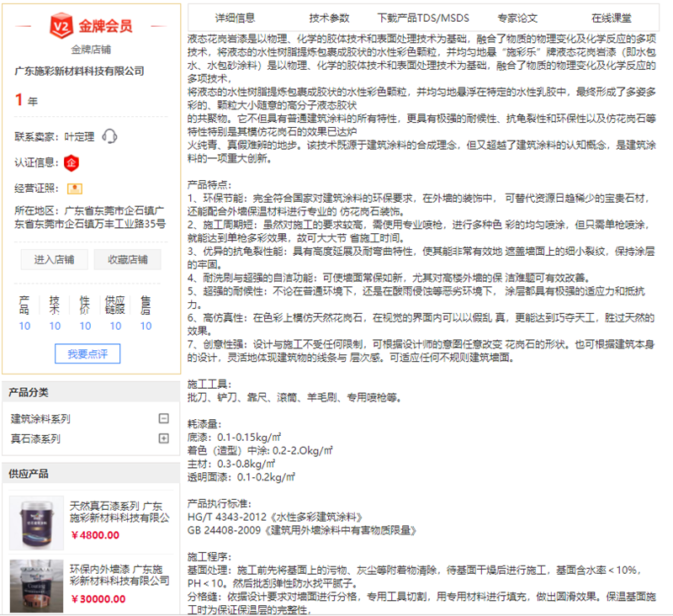Click the 环保内外墙漆 product thumbnail
The width and height of the screenshot is (673, 616).
click(36, 586)
